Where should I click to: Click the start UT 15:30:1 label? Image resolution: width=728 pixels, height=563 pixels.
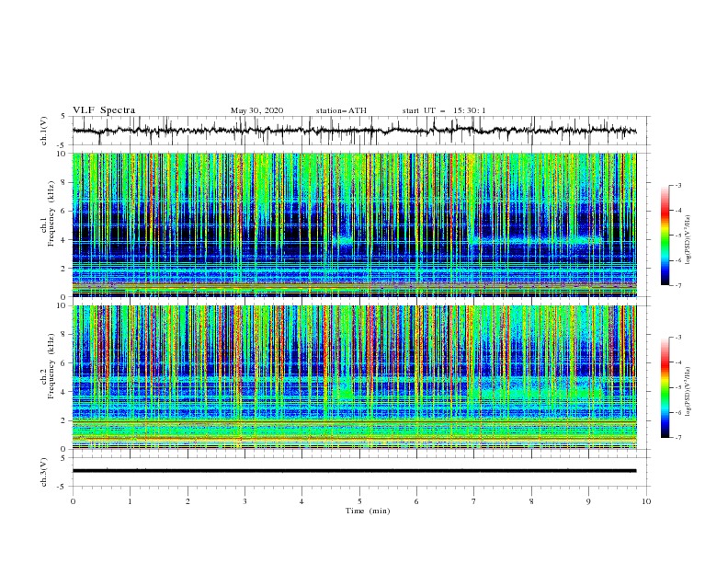click(x=444, y=110)
